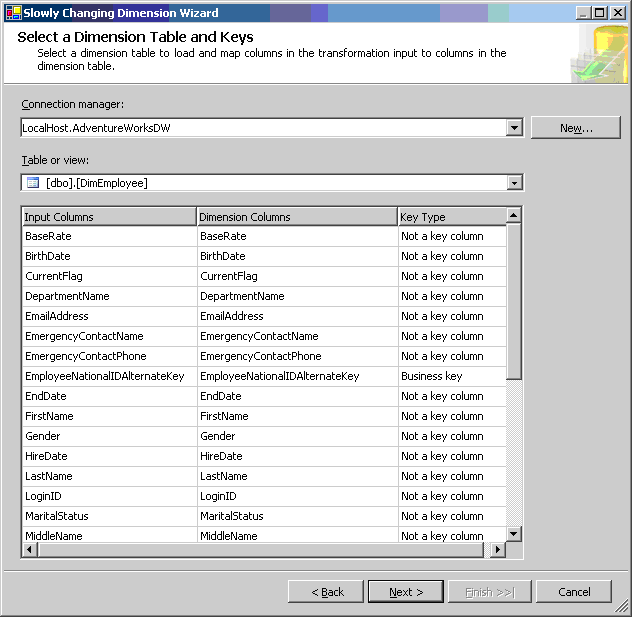632x617 pixels.
Task: Cancel the dimension wizard
Action: [x=573, y=592]
